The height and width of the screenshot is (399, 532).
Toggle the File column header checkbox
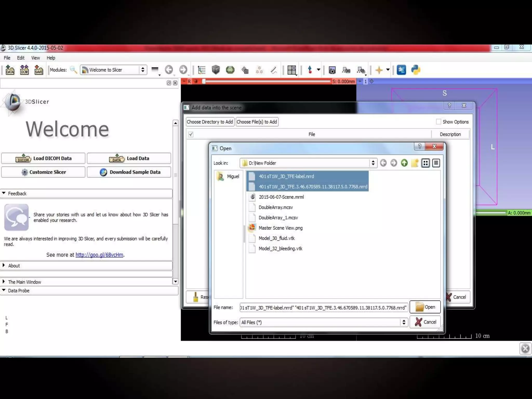coord(191,134)
